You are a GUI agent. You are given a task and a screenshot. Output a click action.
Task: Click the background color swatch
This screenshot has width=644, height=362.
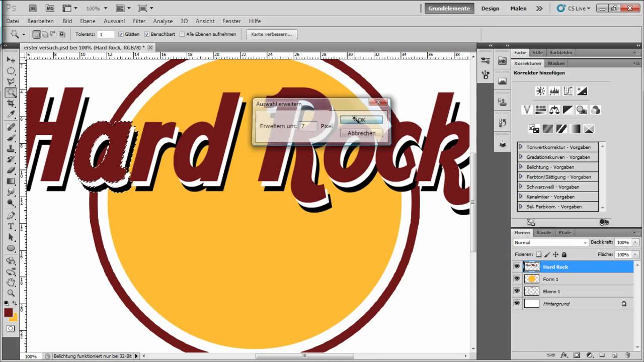point(15,318)
